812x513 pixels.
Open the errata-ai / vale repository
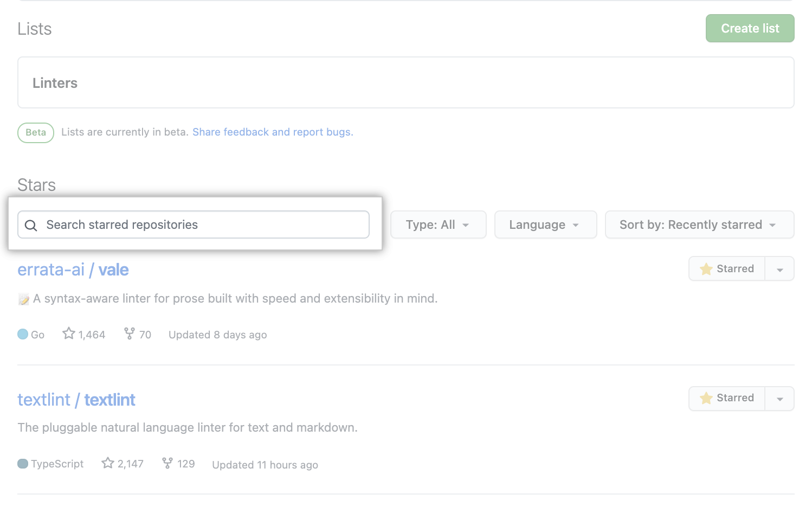(x=73, y=270)
